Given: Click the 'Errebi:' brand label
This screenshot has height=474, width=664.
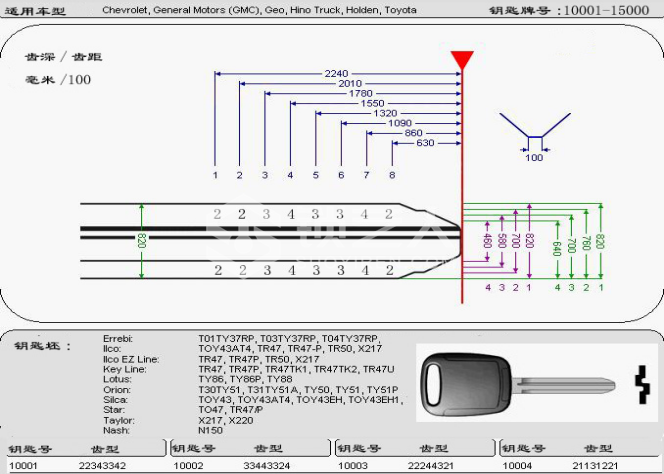Looking at the screenshot, I should click(118, 339).
